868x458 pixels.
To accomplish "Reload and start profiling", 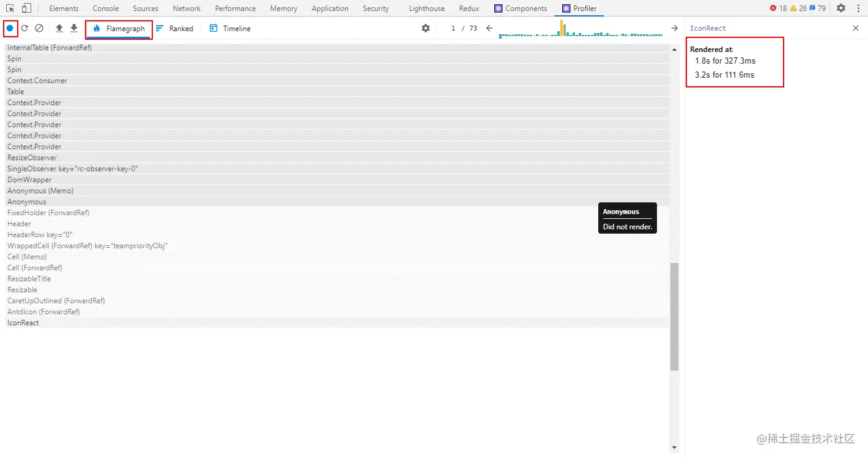I will pyautogui.click(x=24, y=28).
